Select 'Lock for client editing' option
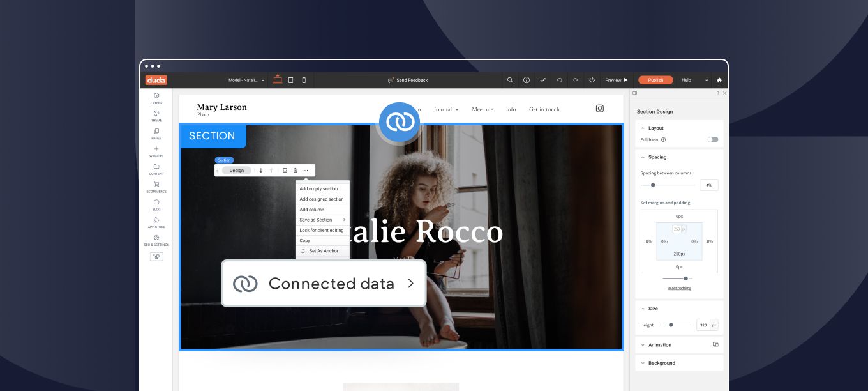 click(x=322, y=230)
